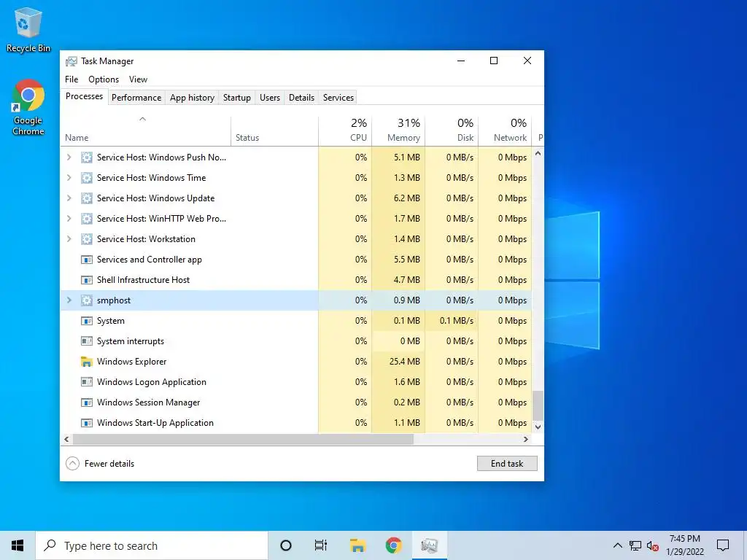Click the horizontal scroll right arrow

pos(526,439)
